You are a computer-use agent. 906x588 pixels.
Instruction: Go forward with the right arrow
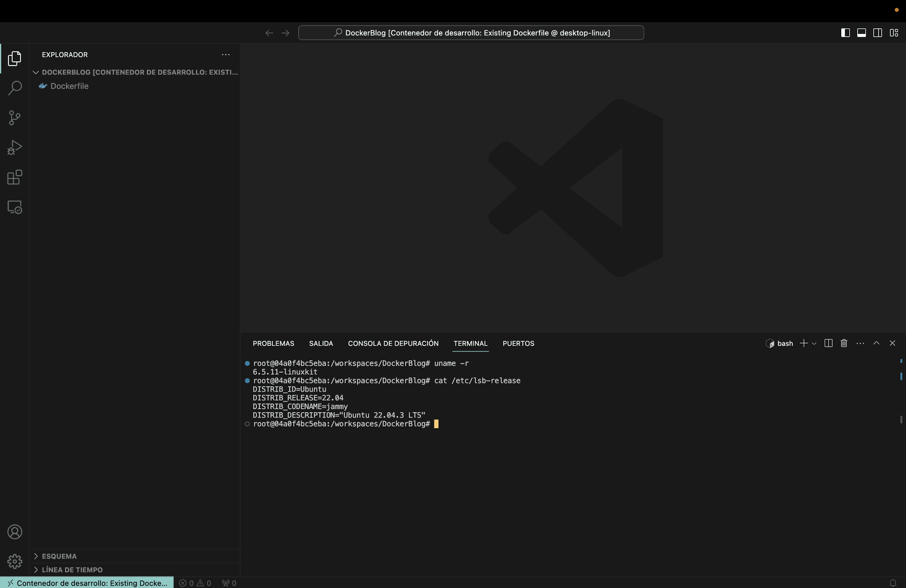click(285, 33)
